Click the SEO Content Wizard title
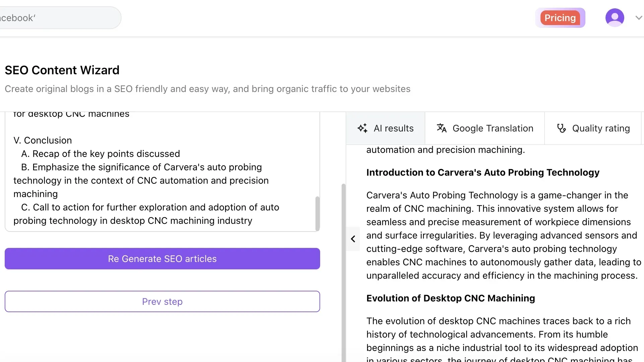This screenshot has height=362, width=644. [x=62, y=70]
